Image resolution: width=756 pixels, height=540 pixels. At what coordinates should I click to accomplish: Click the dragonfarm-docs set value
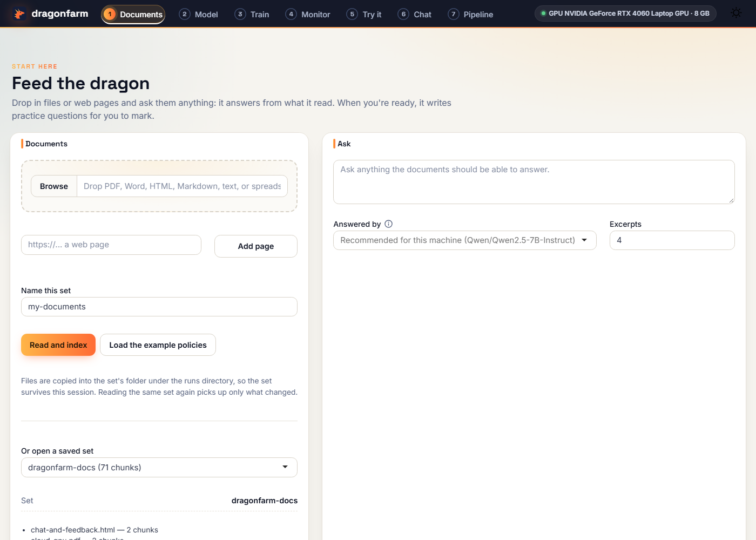tap(265, 501)
